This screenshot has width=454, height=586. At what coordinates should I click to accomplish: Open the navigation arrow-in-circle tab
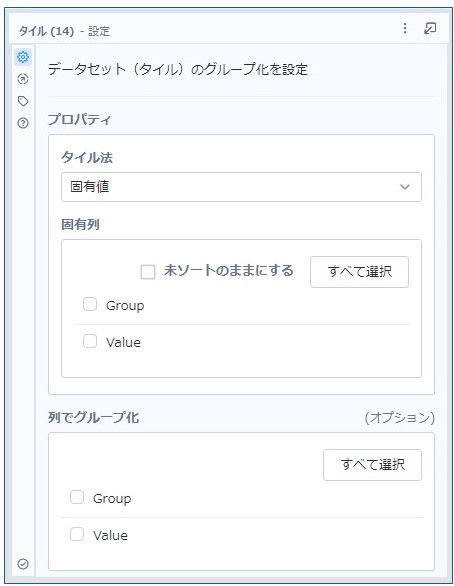coord(23,79)
